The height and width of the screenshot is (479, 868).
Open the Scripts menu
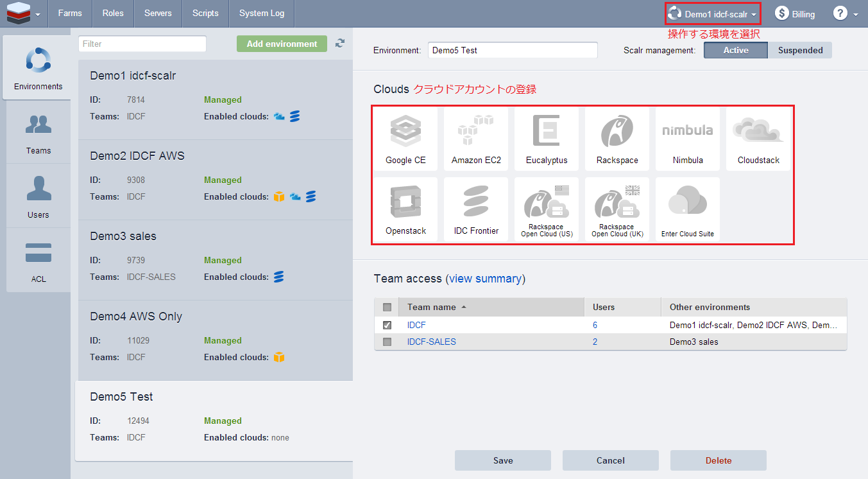205,13
